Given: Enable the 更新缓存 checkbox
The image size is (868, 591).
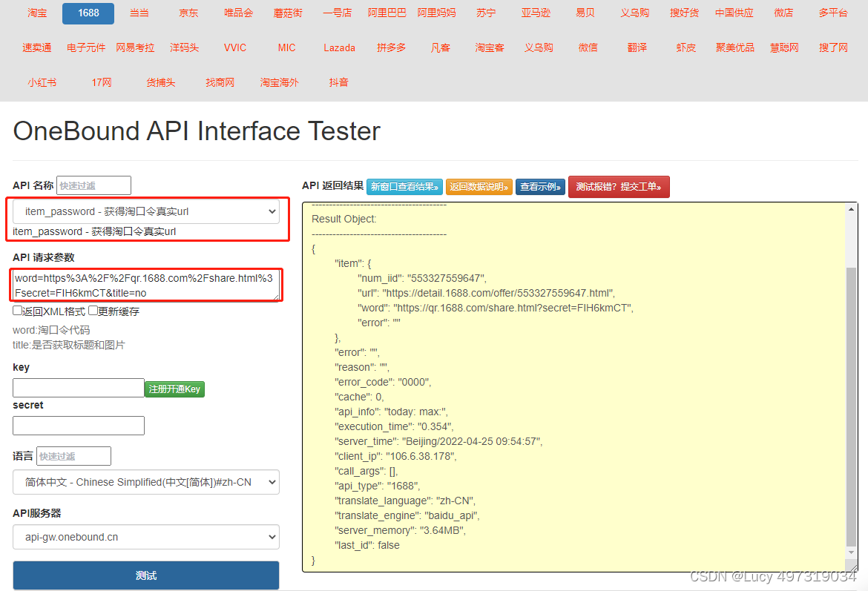Looking at the screenshot, I should pos(93,311).
